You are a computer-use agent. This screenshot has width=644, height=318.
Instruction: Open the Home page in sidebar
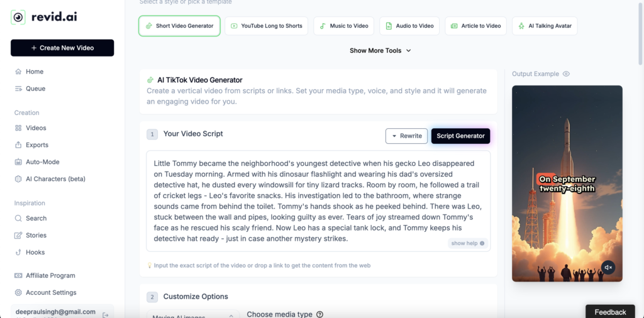(34, 72)
